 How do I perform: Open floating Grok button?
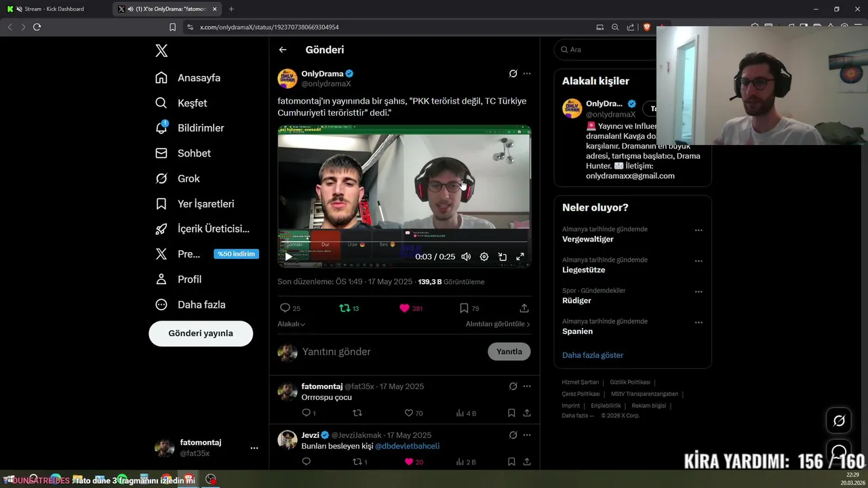tap(839, 421)
